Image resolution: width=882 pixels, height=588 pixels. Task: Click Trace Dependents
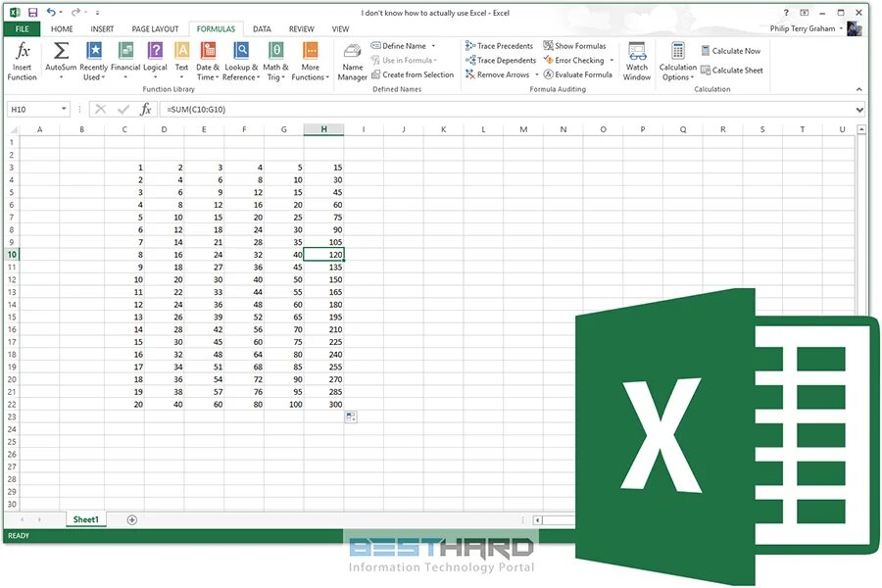(501, 60)
